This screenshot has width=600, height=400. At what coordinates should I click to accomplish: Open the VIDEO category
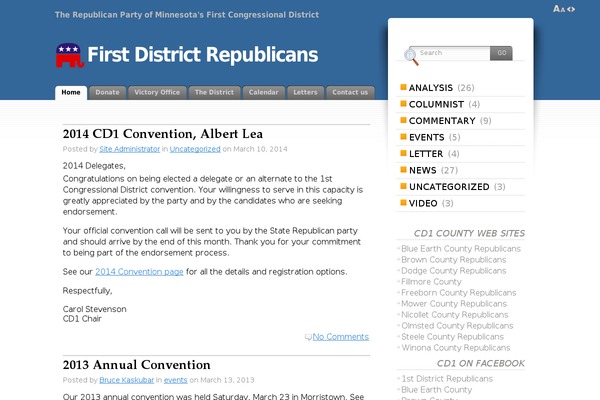tap(423, 203)
